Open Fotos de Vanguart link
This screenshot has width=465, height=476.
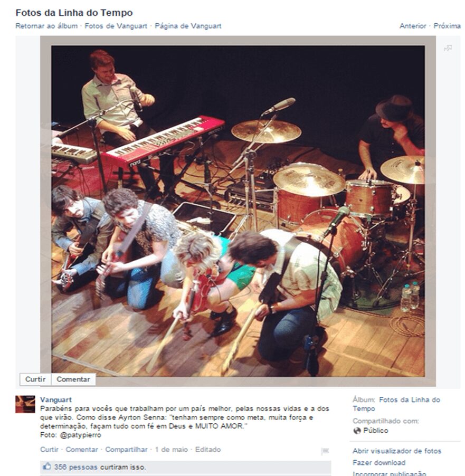click(x=116, y=26)
